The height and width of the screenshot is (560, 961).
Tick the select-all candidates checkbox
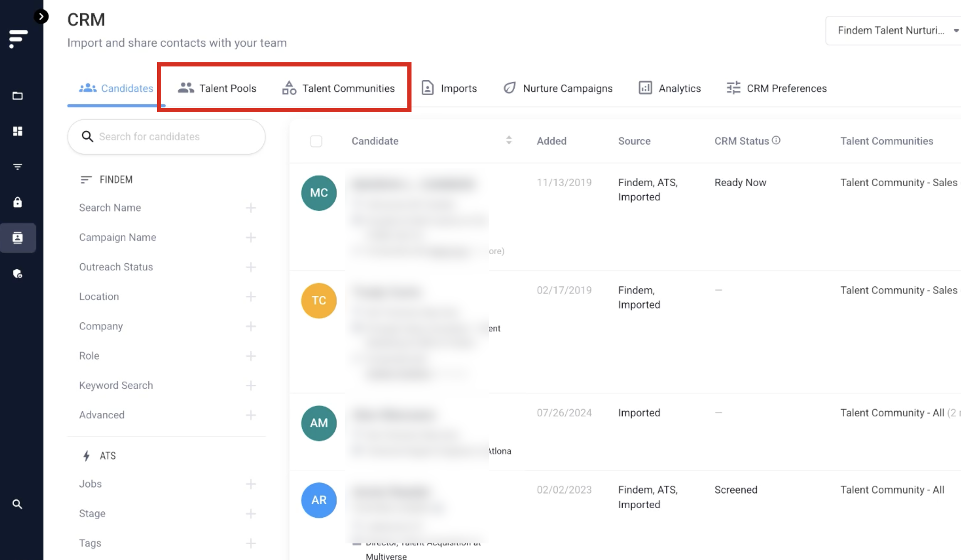[316, 141]
